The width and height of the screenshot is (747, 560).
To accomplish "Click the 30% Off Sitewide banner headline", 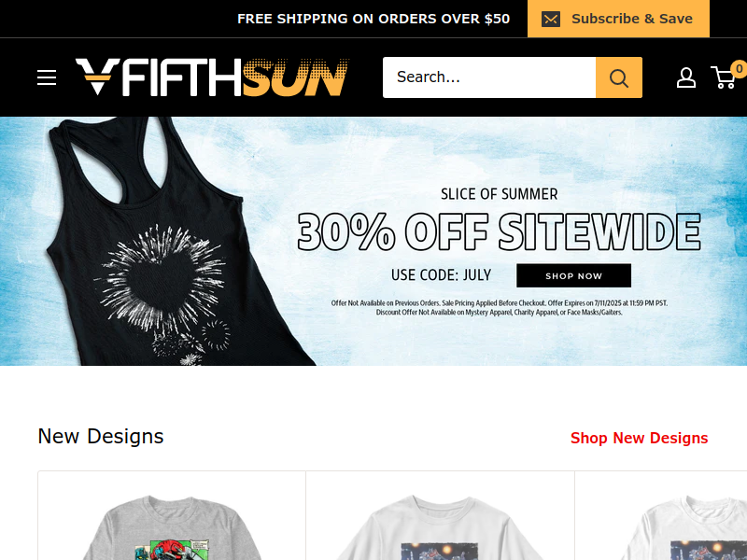I will pos(499,231).
